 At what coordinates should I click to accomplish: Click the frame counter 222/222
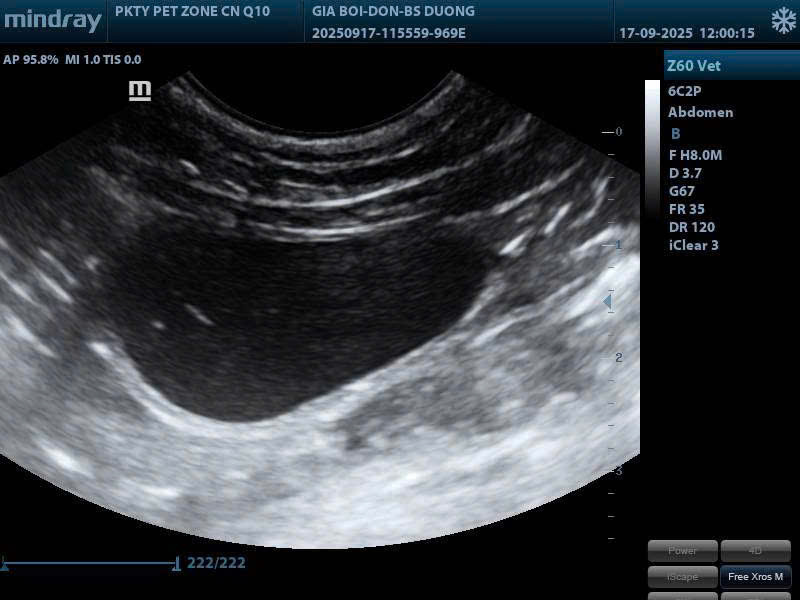pos(216,563)
